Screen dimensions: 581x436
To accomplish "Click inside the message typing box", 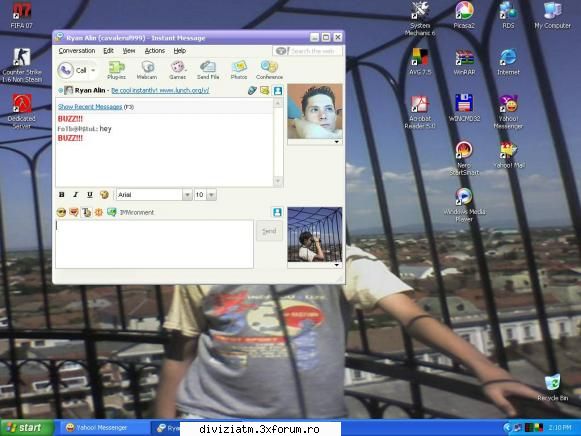I will click(155, 244).
